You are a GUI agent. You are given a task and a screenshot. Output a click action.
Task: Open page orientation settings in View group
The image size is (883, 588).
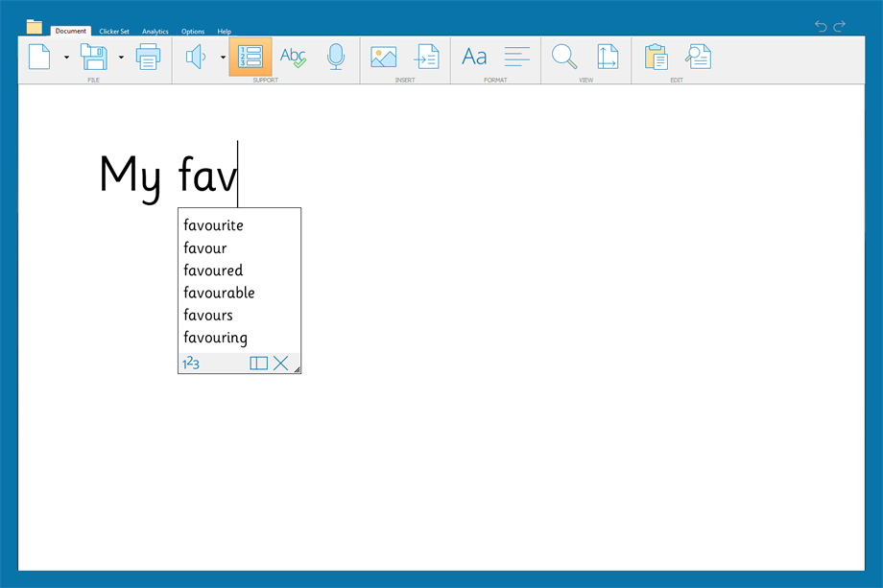608,57
